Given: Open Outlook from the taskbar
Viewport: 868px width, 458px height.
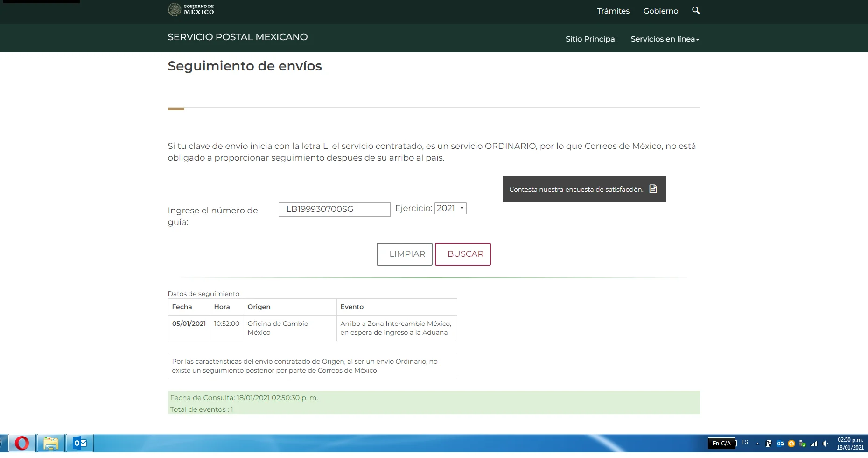Looking at the screenshot, I should point(79,443).
